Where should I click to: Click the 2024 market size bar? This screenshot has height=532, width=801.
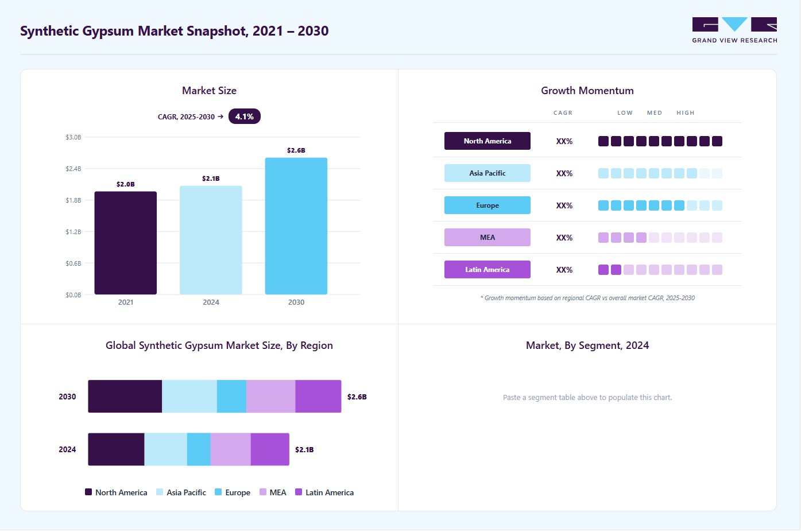[x=211, y=240]
